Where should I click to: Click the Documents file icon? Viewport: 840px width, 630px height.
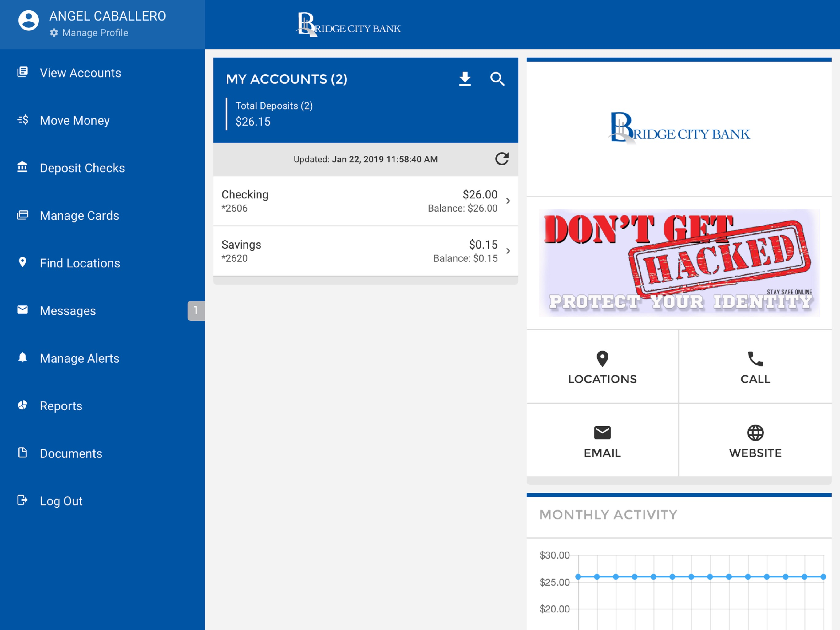tap(23, 453)
